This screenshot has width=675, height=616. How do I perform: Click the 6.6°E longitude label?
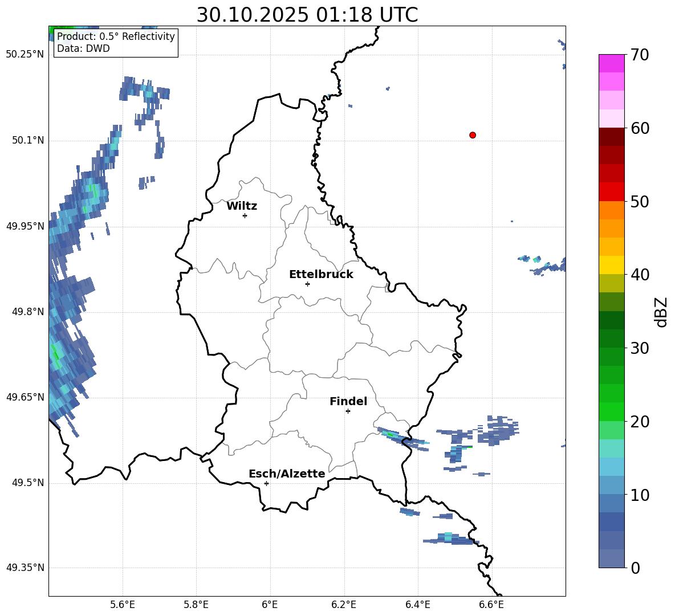pyautogui.click(x=491, y=605)
